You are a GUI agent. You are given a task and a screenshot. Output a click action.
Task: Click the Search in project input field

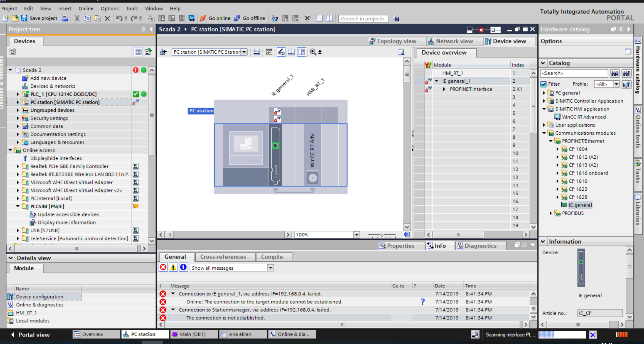pos(363,19)
